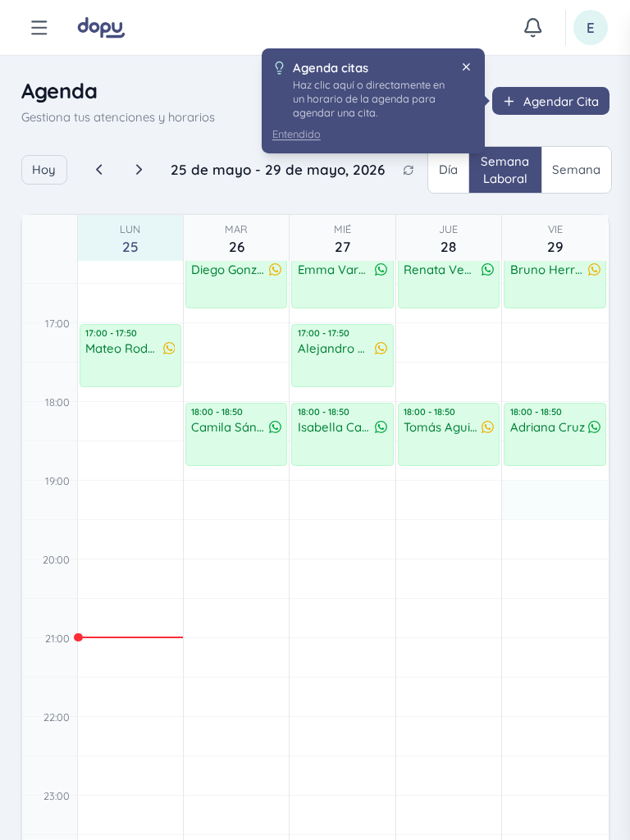
Task: Click WhatsApp icon on Isabella Ca... appointment
Action: [x=381, y=427]
